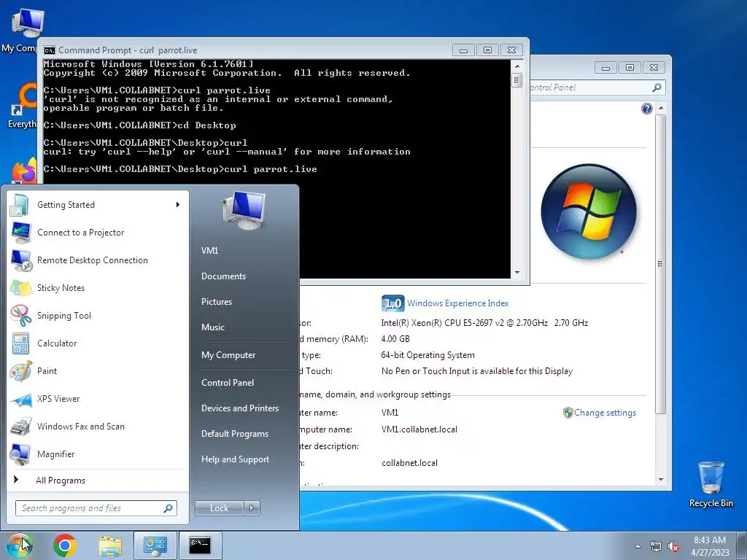The width and height of the screenshot is (747, 560).
Task: Click the Firefox desktop icon
Action: click(x=24, y=171)
